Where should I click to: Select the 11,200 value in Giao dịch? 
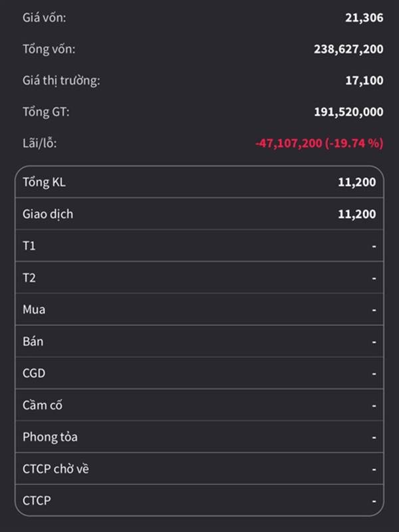click(357, 214)
